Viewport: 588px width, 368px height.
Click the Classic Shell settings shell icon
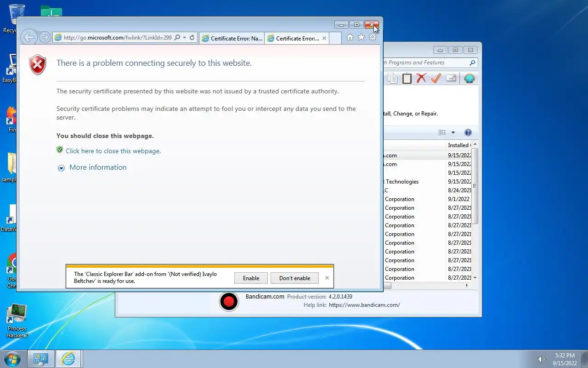pyautogui.click(x=469, y=78)
